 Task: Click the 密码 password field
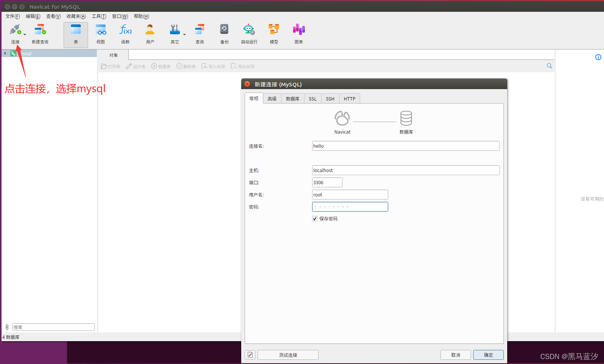pos(350,207)
